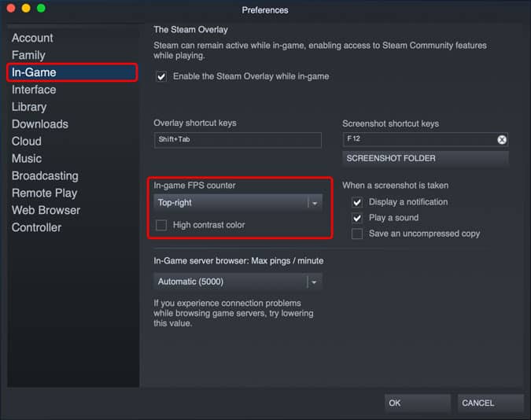Clear the F12 screenshot shortcut key
Screen dimensions: 531x420
[x=502, y=139]
